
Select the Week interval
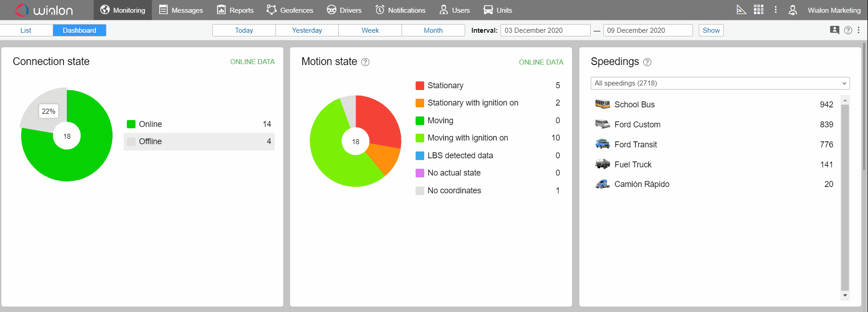[370, 30]
